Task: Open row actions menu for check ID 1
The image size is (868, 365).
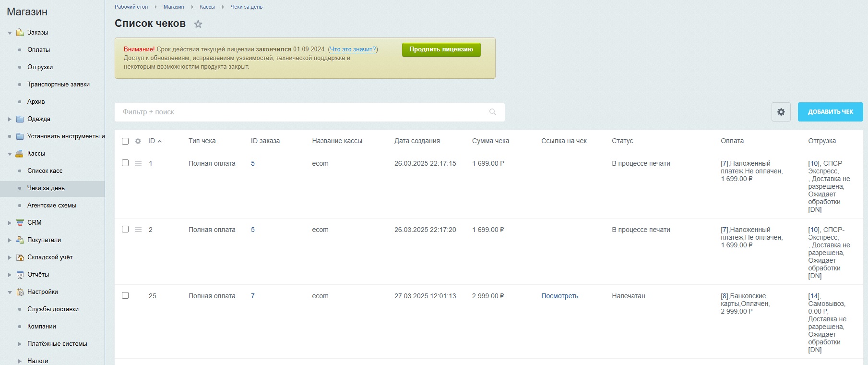Action: 138,164
